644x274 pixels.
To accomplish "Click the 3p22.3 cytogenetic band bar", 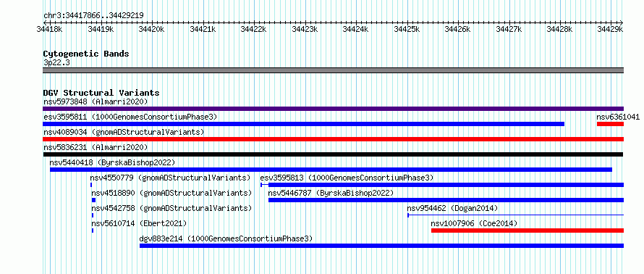I will [x=333, y=70].
